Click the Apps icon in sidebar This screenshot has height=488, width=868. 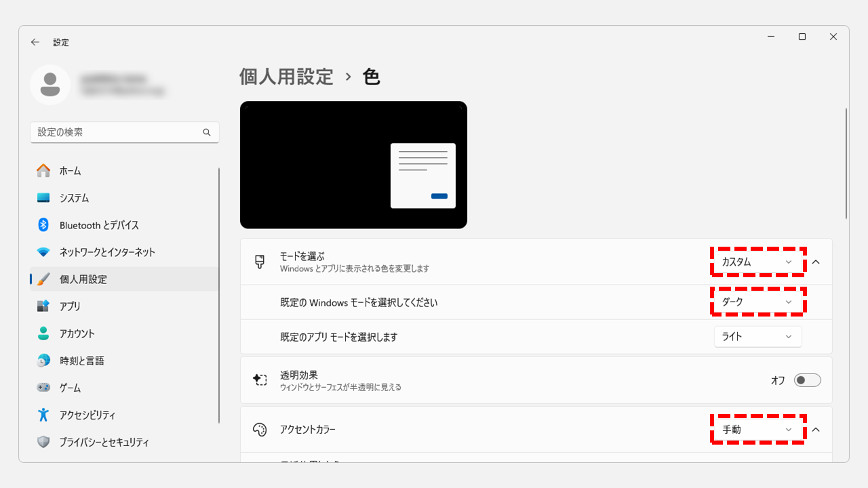[x=43, y=306]
